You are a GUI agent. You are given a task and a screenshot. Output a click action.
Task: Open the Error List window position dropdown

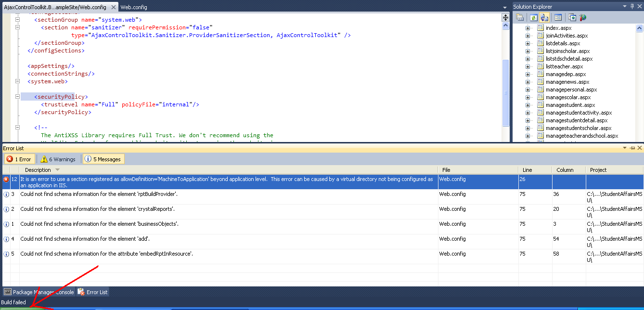pyautogui.click(x=625, y=148)
